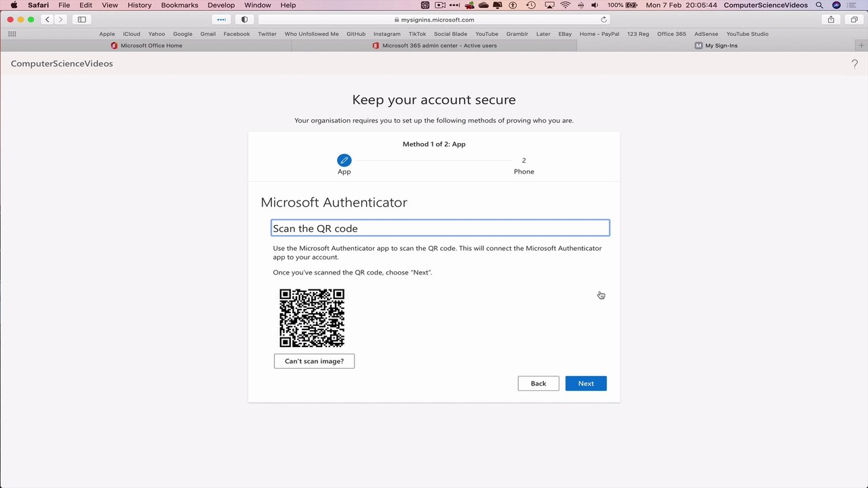The width and height of the screenshot is (868, 488).
Task: Click the Share icon in Safari toolbar
Action: (831, 20)
